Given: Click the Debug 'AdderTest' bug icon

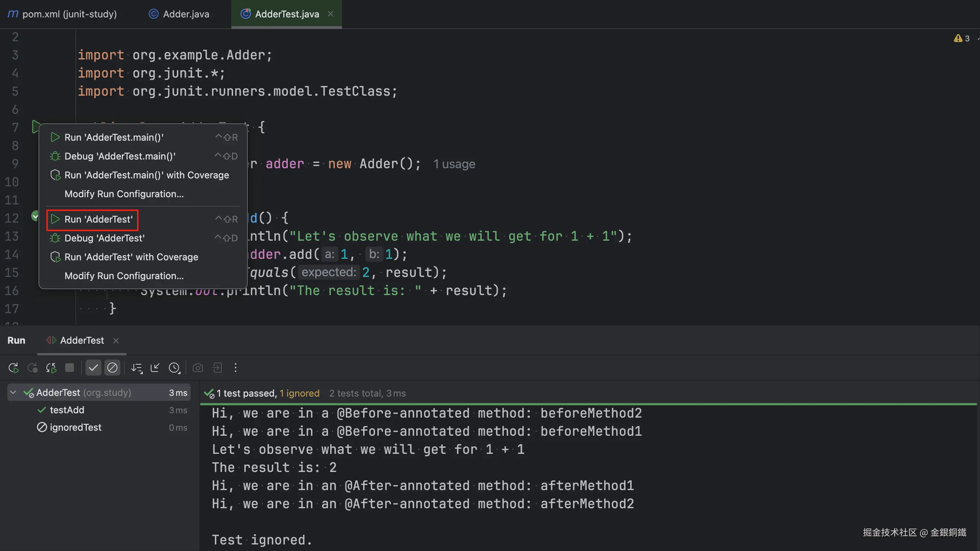Looking at the screenshot, I should 55,238.
